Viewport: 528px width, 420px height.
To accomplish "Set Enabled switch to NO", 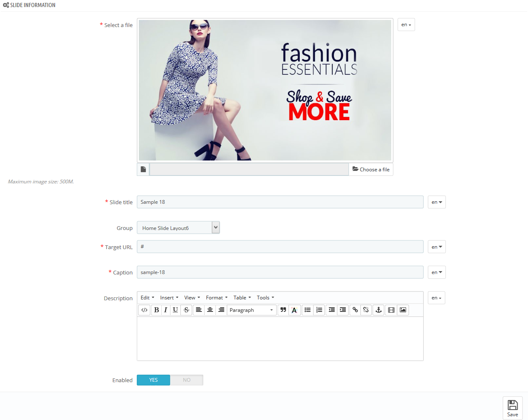I will pyautogui.click(x=187, y=380).
